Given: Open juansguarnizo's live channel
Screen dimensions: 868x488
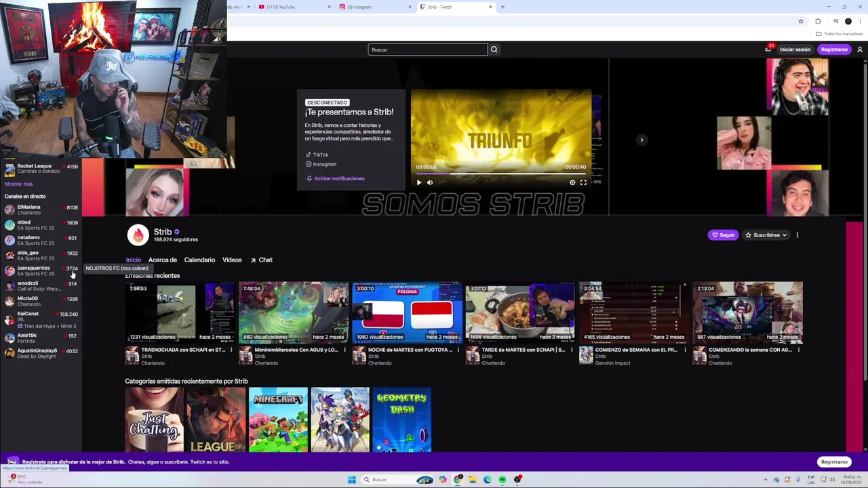Looking at the screenshot, I should (x=41, y=270).
